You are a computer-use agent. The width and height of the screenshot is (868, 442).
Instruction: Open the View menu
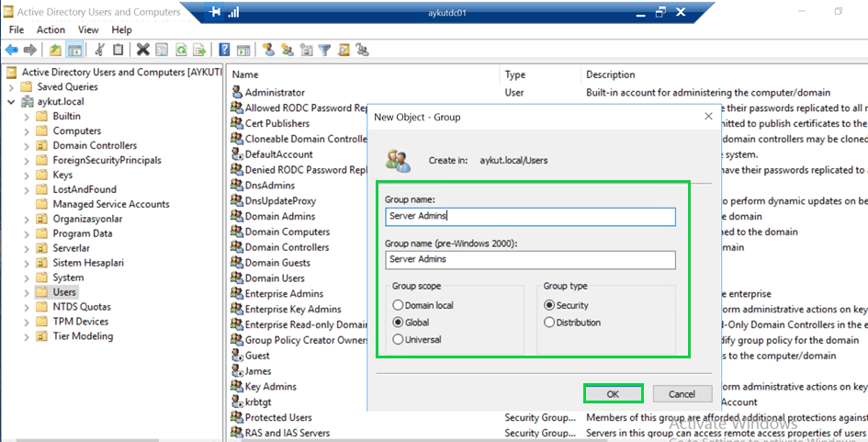88,29
